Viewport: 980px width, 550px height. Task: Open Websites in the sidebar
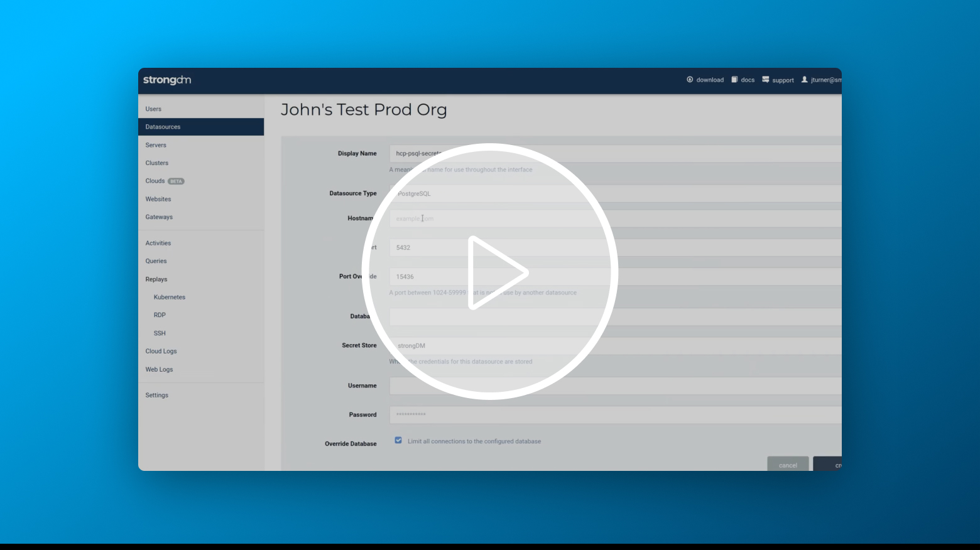coord(158,199)
